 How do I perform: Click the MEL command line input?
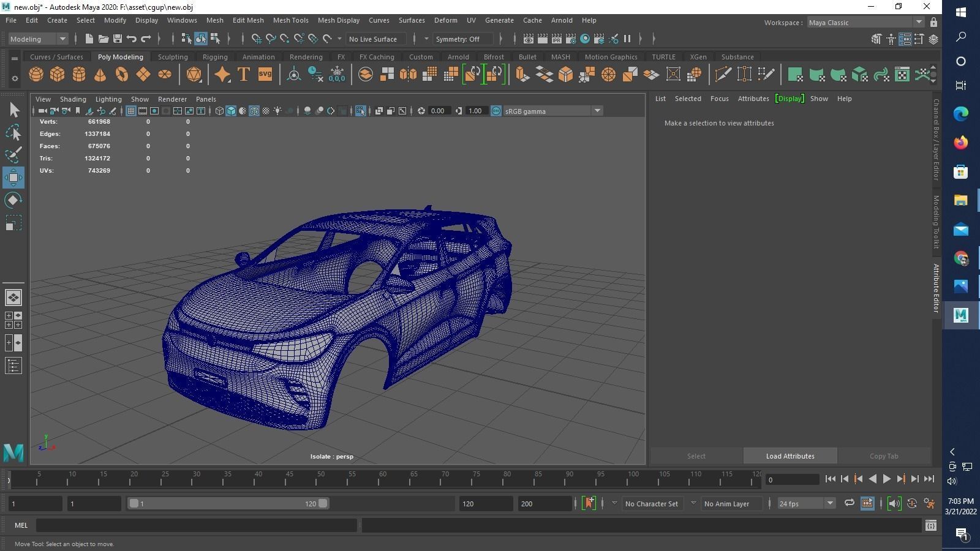point(196,525)
